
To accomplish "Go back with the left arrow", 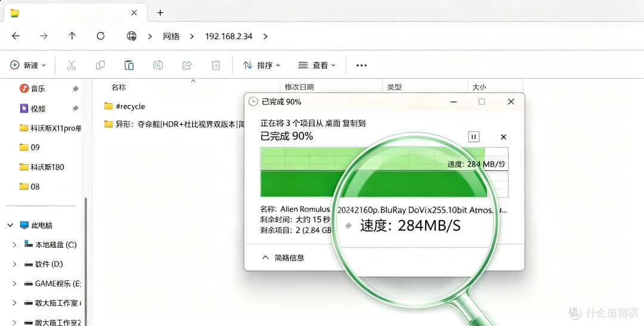I will (16, 36).
